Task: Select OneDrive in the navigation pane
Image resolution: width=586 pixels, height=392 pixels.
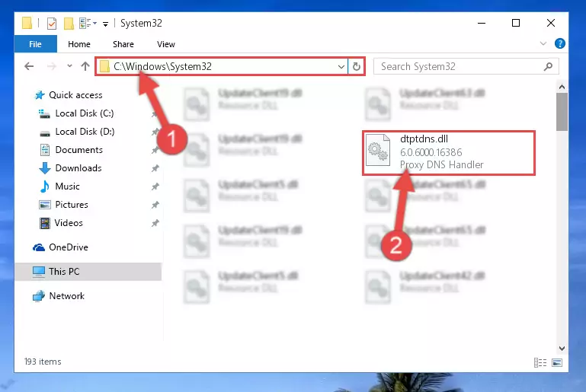Action: (x=69, y=247)
